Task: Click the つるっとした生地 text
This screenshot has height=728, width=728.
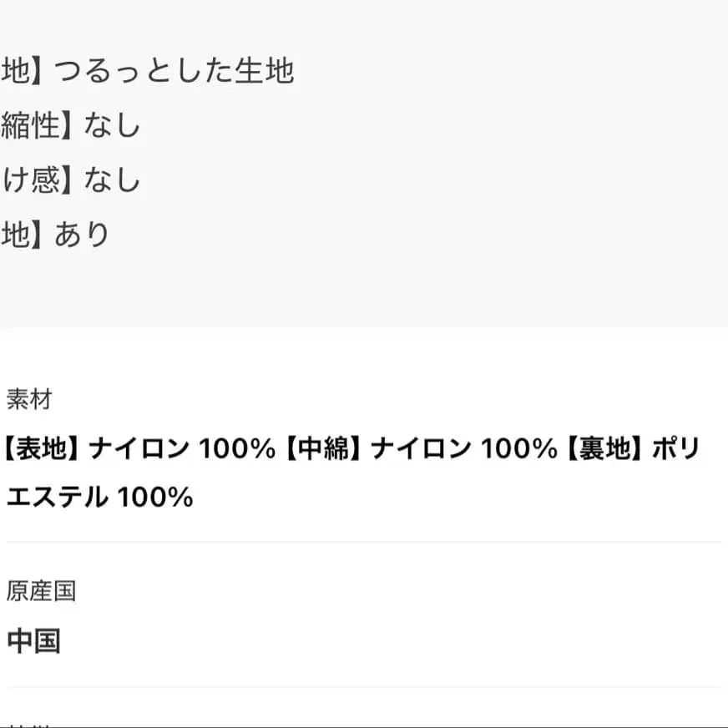Action: click(174, 71)
